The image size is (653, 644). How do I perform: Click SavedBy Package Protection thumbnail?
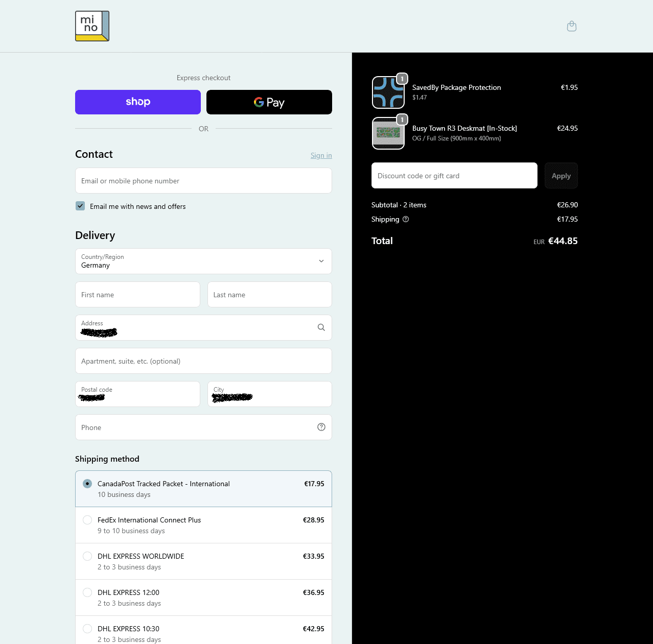[388, 92]
